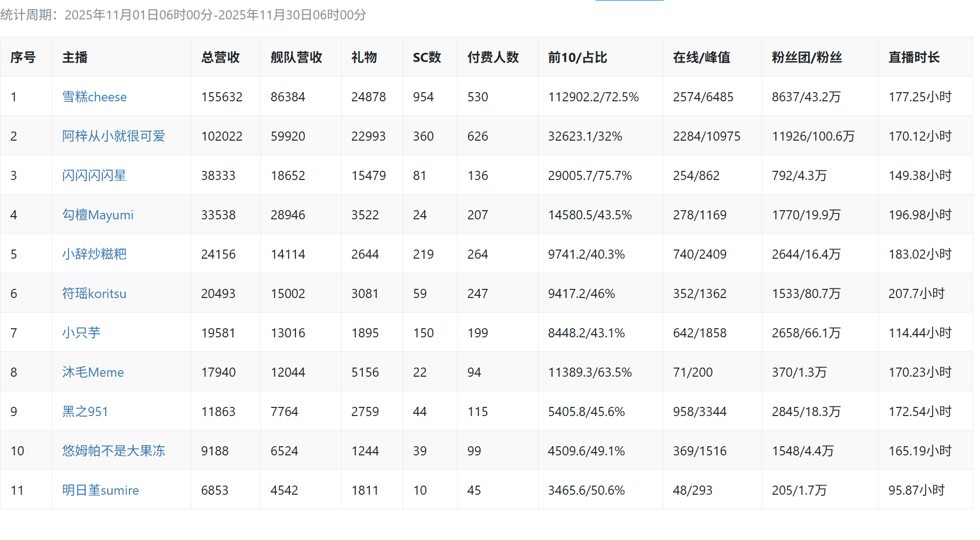
Task: Click streamer name 小只芋
Action: click(x=81, y=333)
